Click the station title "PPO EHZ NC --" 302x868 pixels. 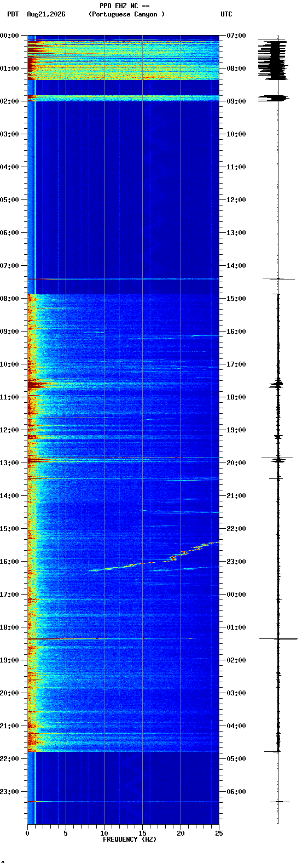(x=124, y=6)
